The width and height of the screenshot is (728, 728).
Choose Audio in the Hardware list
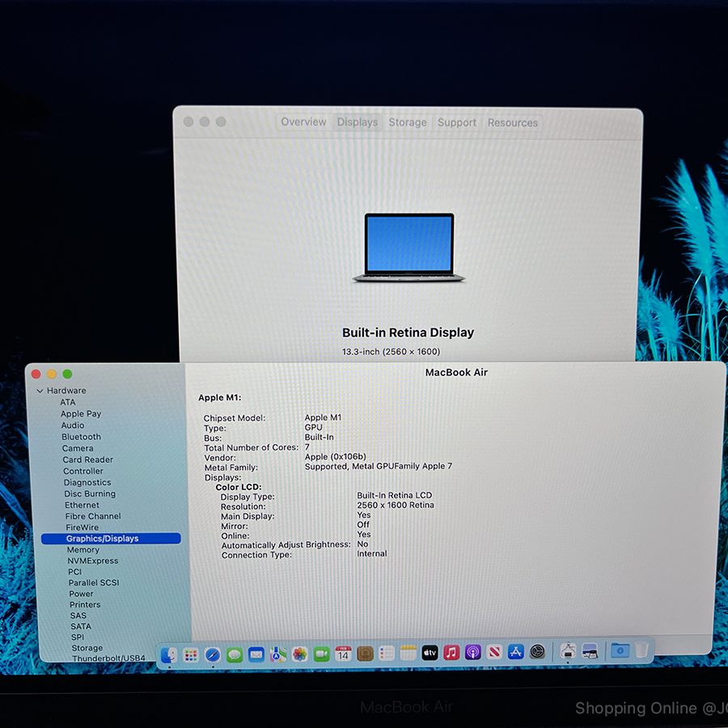(73, 425)
